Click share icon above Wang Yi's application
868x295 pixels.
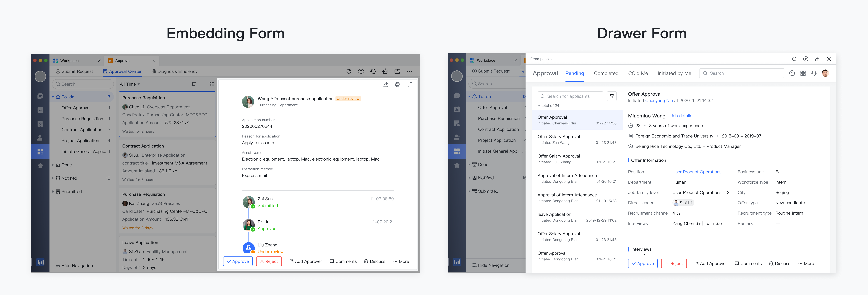pyautogui.click(x=385, y=85)
